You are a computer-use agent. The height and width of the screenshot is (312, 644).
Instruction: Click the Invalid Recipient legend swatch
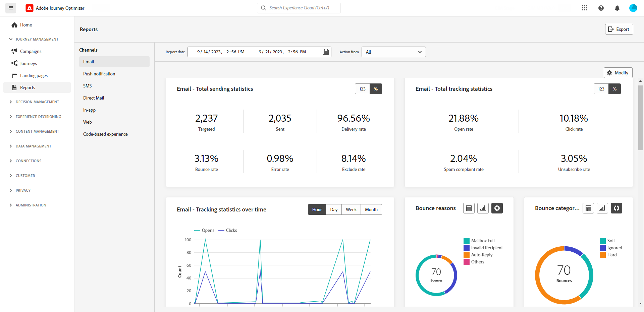tap(466, 248)
